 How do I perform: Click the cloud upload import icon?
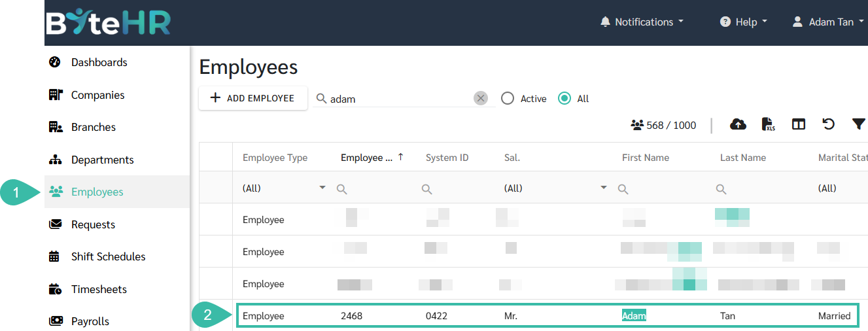pyautogui.click(x=738, y=124)
